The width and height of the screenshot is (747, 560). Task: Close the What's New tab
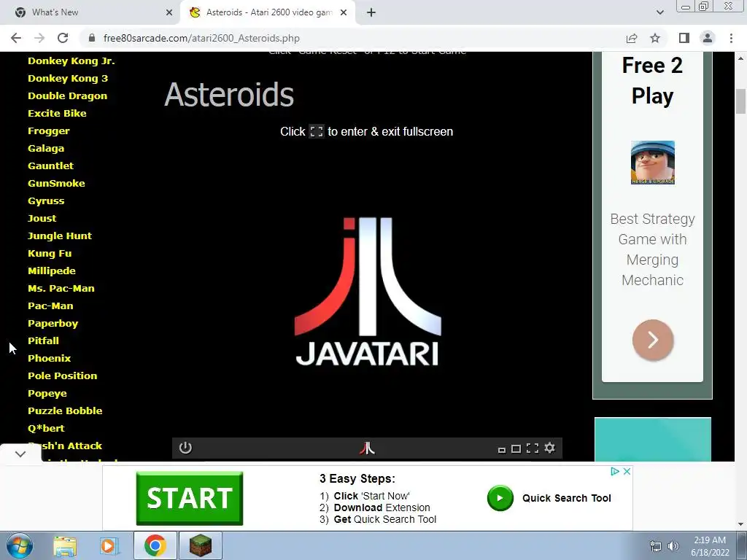pos(169,12)
